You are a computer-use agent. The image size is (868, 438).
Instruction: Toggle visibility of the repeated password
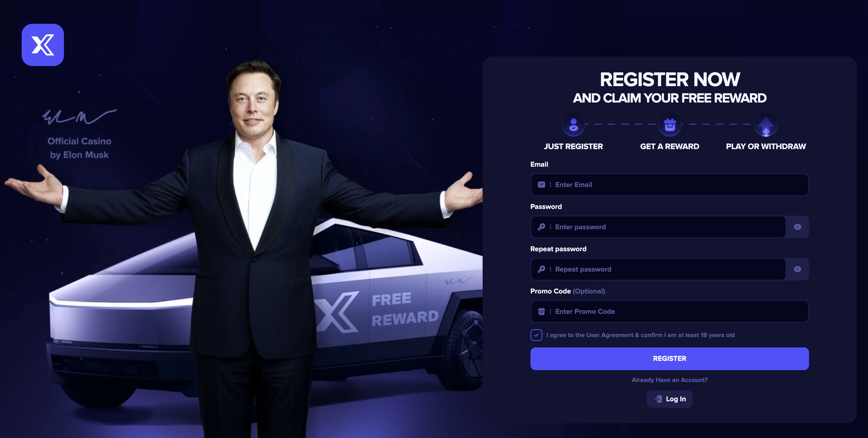(x=797, y=269)
